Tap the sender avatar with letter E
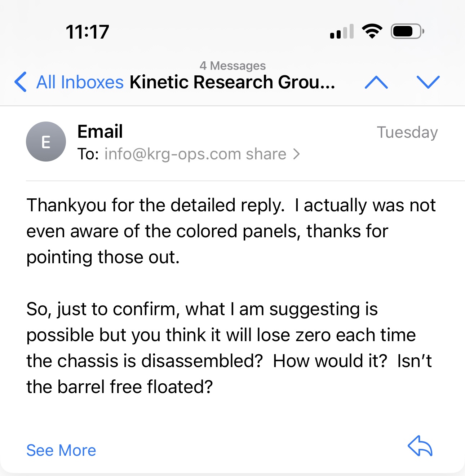The width and height of the screenshot is (465, 476). (46, 142)
